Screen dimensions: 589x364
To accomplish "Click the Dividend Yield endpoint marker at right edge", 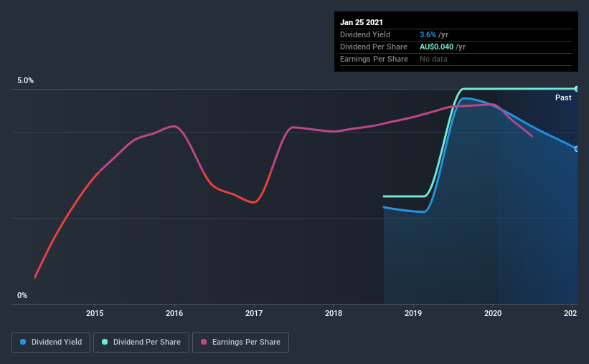I will click(576, 149).
